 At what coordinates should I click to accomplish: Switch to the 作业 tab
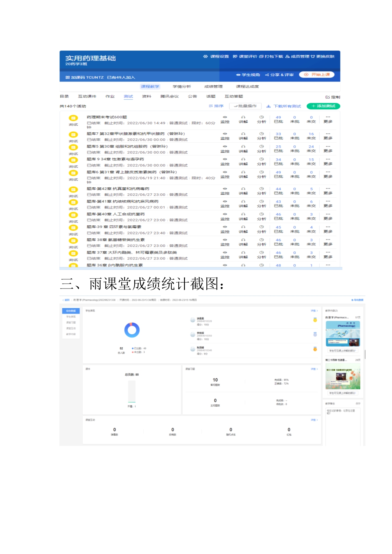click(x=110, y=96)
